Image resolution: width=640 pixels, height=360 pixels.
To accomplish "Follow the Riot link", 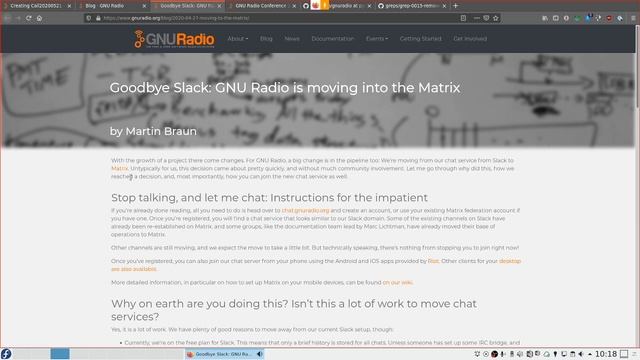I will [433, 261].
